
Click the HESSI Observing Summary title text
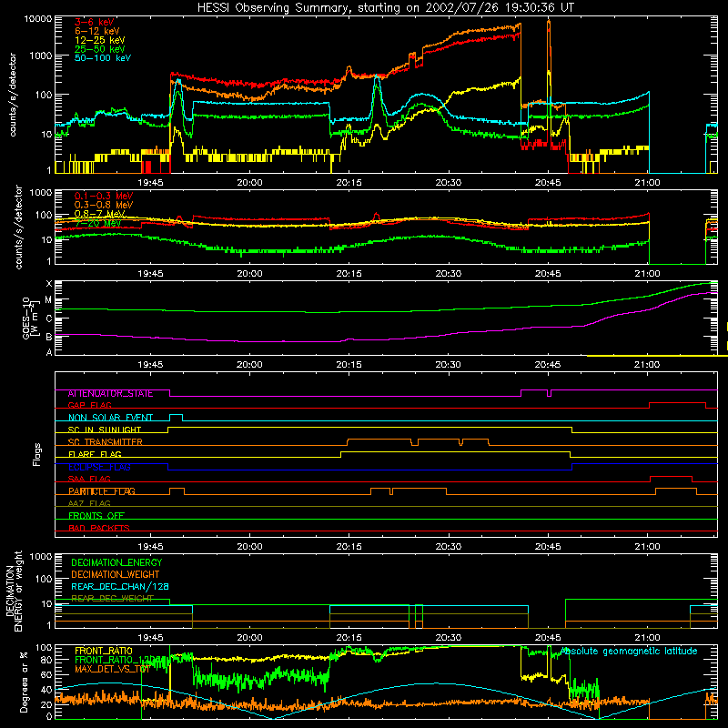point(385,8)
